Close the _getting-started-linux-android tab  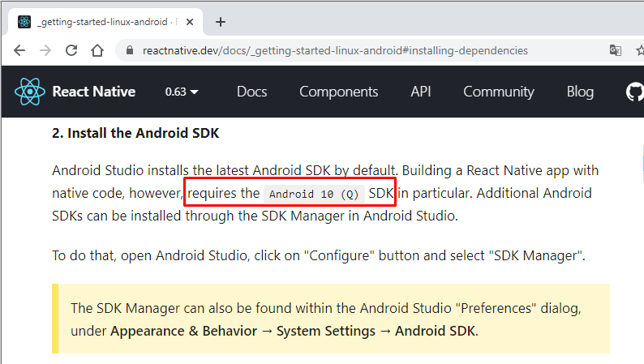coord(190,22)
